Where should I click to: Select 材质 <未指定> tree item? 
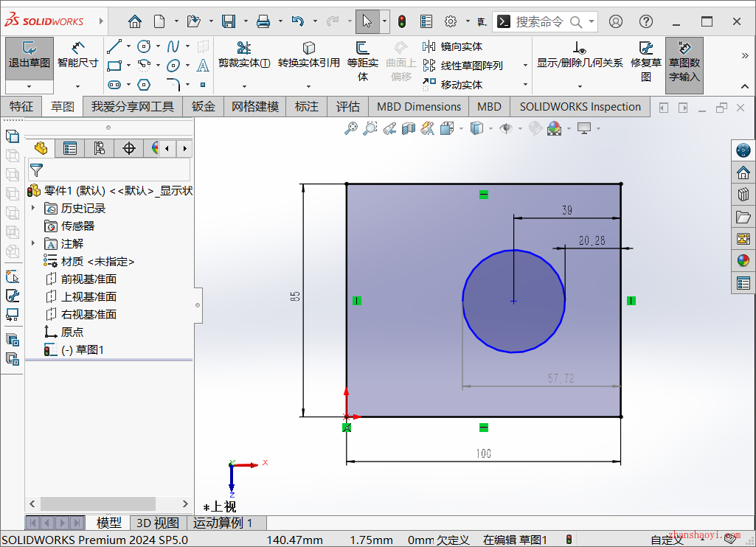click(x=89, y=261)
